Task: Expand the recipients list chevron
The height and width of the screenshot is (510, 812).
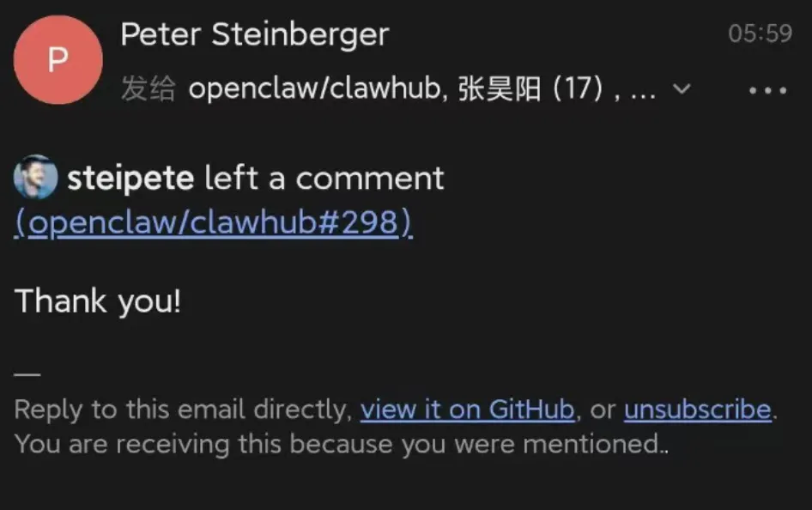Action: [682, 88]
